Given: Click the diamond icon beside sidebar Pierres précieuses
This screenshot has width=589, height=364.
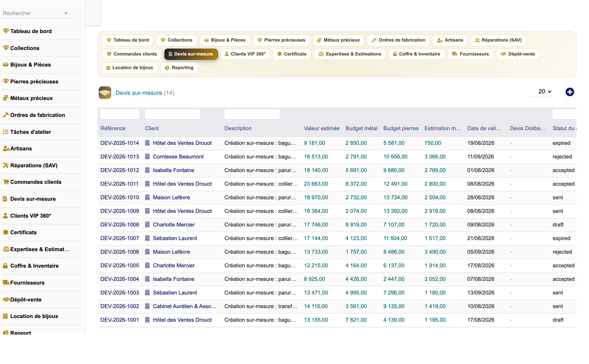Looking at the screenshot, I should (6, 81).
